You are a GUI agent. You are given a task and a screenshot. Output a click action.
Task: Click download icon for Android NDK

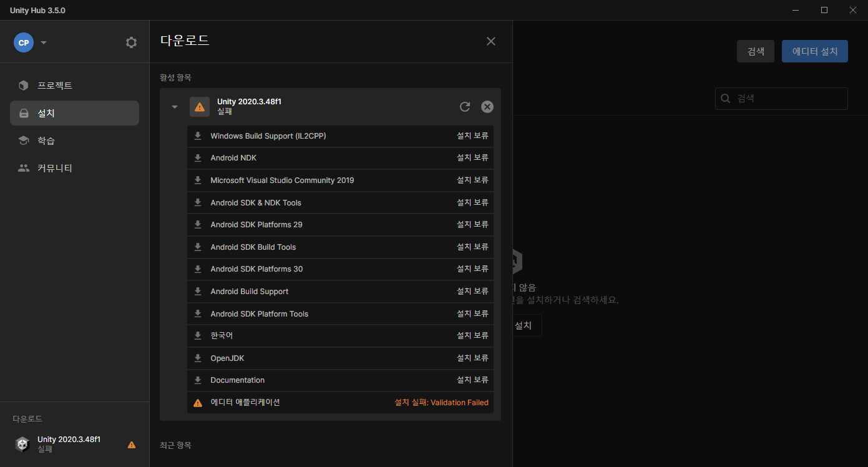[198, 158]
